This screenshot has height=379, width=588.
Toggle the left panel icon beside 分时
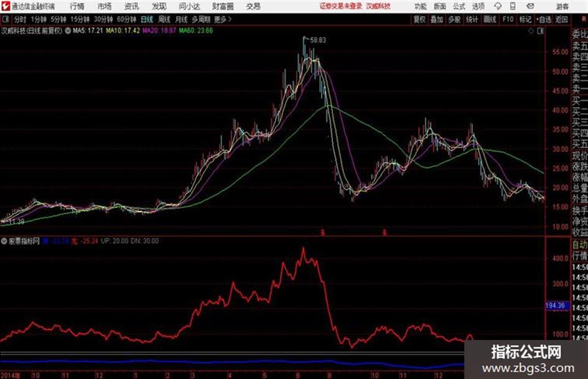5,19
